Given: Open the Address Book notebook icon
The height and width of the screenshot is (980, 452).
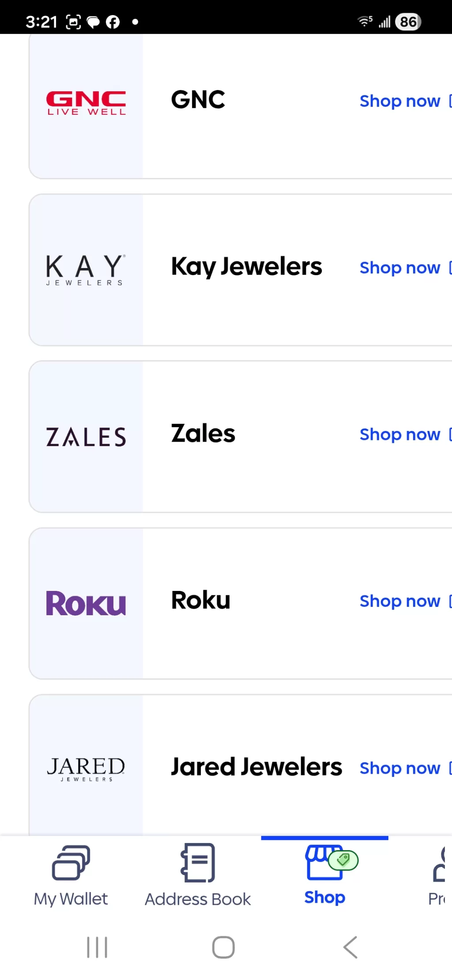Looking at the screenshot, I should (198, 863).
